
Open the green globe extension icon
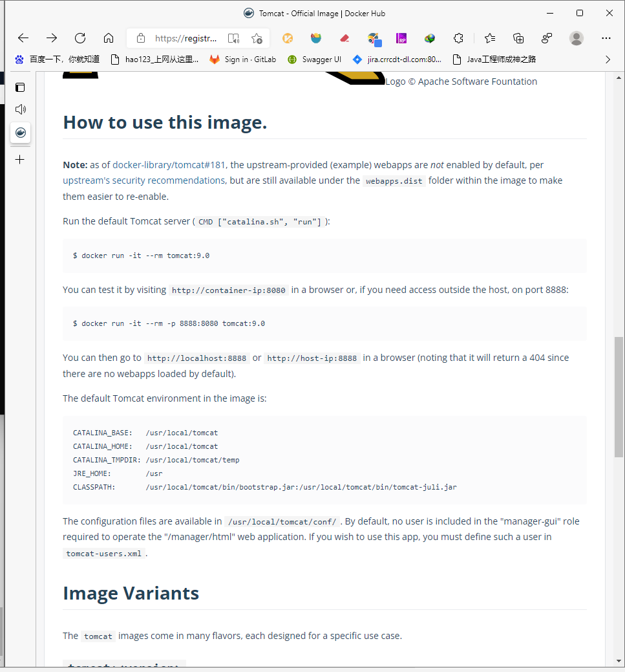(430, 39)
